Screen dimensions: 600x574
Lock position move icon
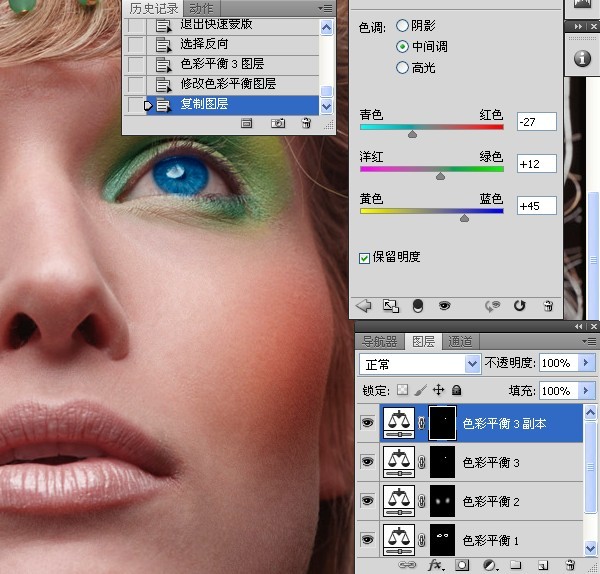click(x=439, y=390)
